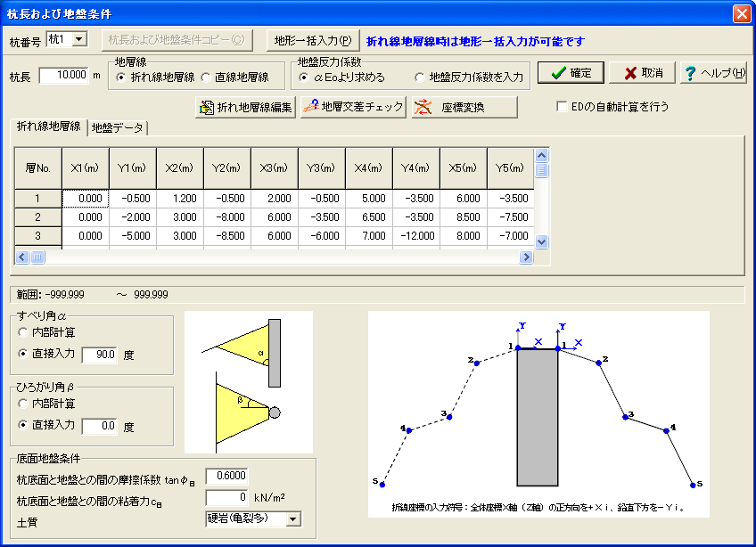Select 折れ線地層線 radio button
Viewport: 756px width, 547px height.
tap(120, 78)
